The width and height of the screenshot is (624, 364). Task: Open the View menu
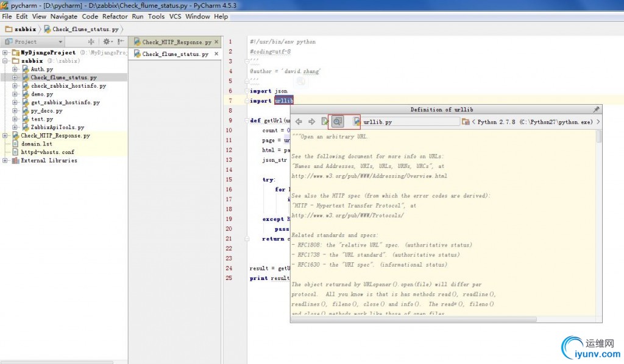[x=39, y=16]
